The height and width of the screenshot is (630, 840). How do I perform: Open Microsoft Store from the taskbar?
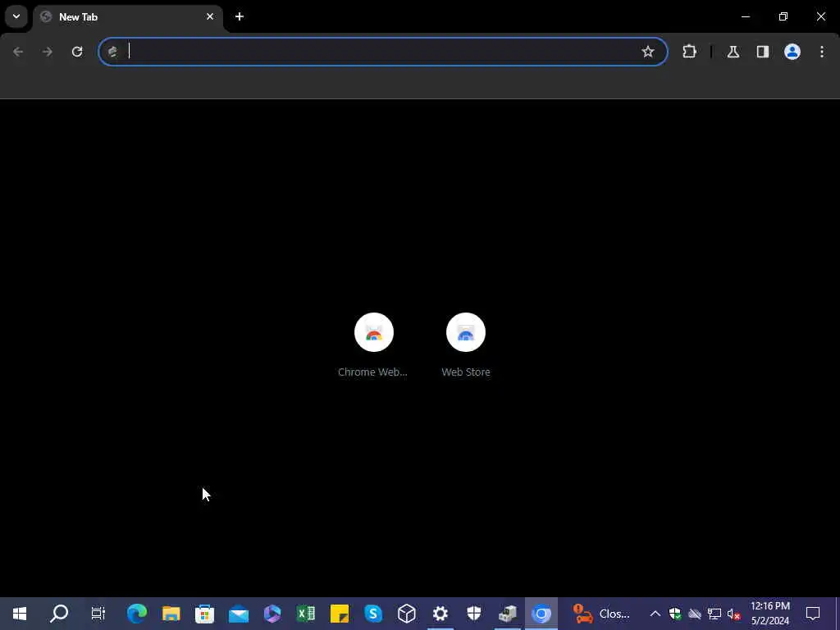204,614
